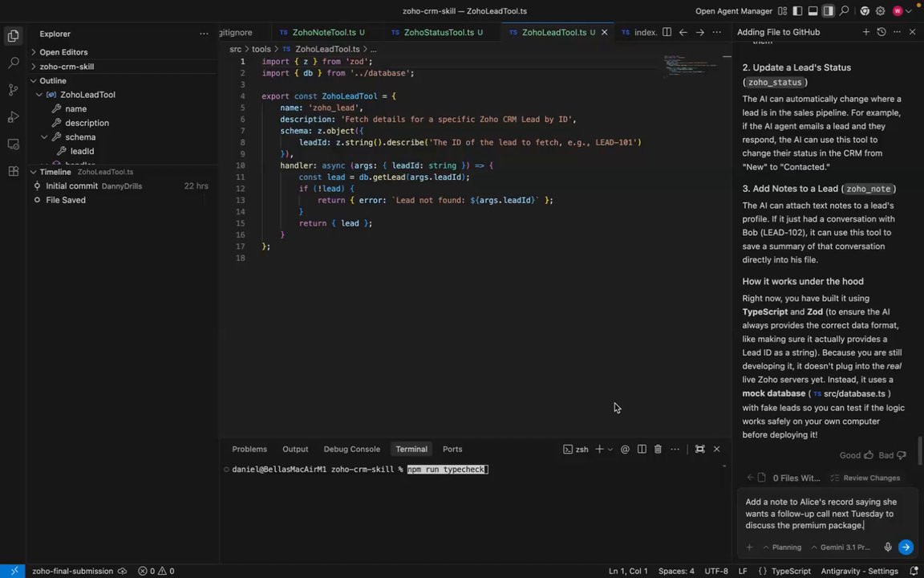Create a new terminal with the plus

(598, 449)
